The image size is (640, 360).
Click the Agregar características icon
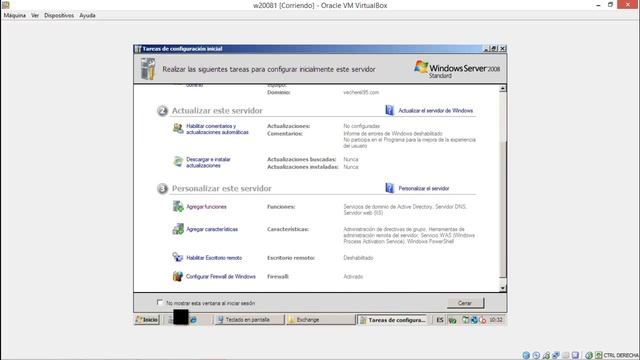coord(178,229)
